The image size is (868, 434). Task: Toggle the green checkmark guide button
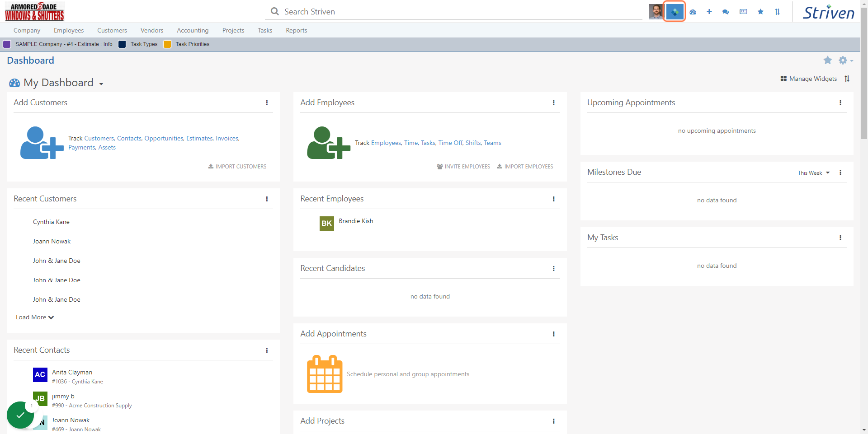20,415
